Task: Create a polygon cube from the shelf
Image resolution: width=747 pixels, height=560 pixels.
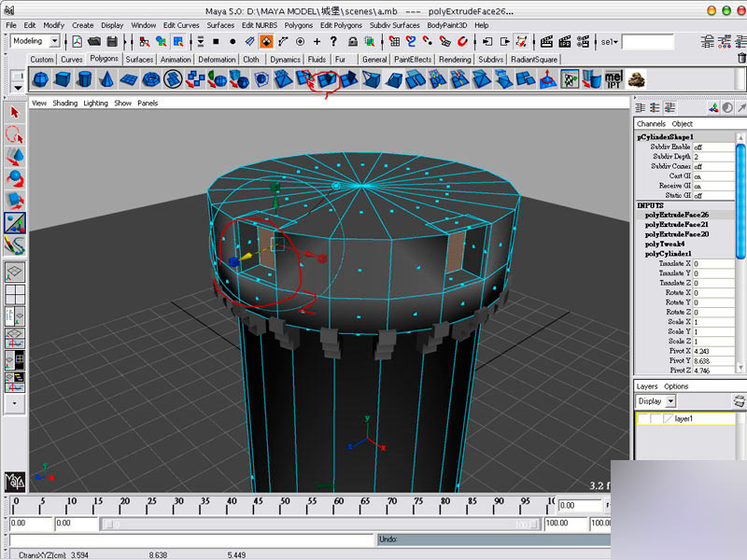Action: point(63,79)
